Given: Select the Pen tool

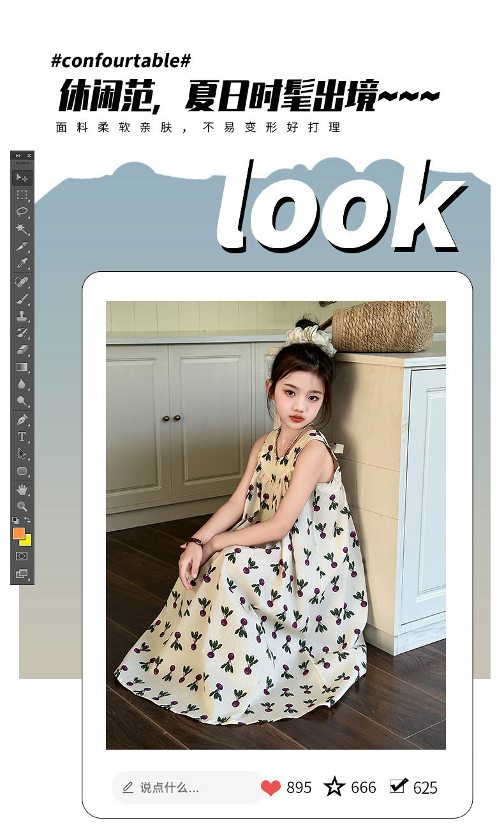Looking at the screenshot, I should point(22,419).
